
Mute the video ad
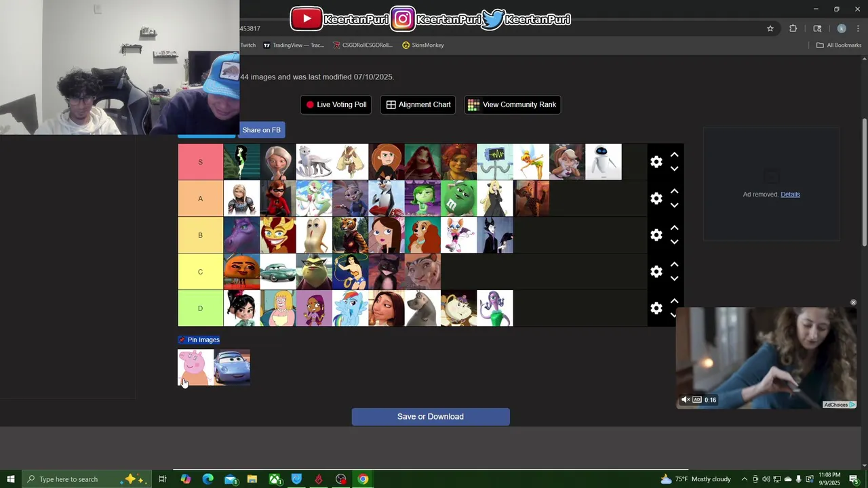coord(686,400)
